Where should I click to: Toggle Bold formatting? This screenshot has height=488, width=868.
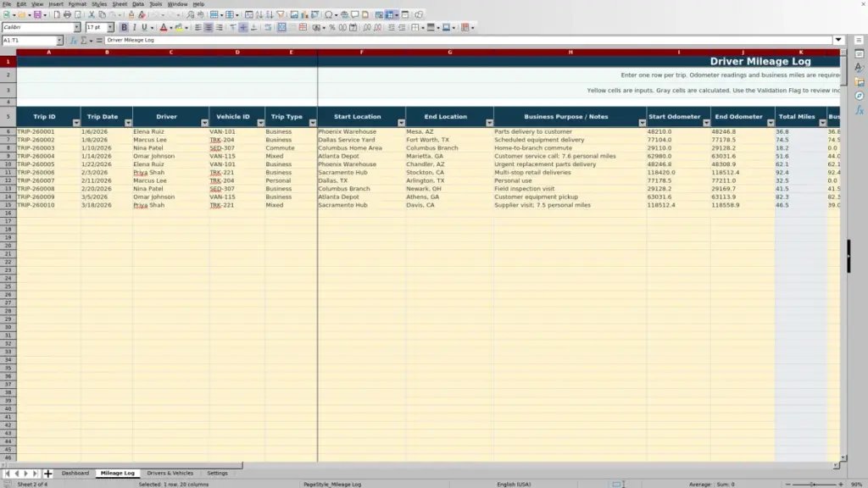click(x=124, y=28)
